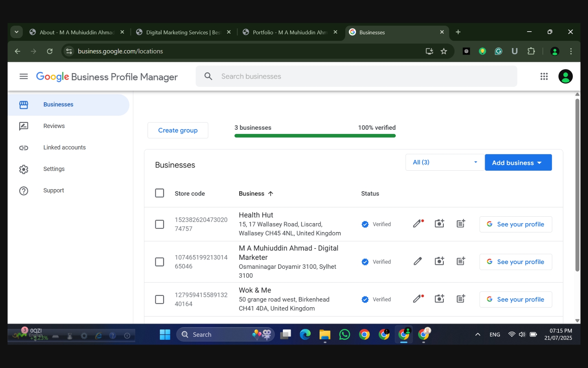Image resolution: width=588 pixels, height=368 pixels.
Task: Click the page vertical scrollbar
Action: pos(577,185)
